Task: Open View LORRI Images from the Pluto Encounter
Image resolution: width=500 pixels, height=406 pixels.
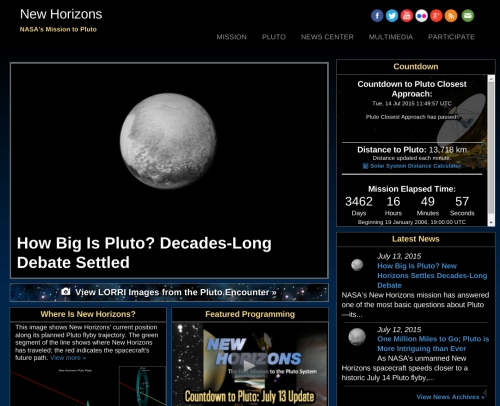Action: pos(169,292)
